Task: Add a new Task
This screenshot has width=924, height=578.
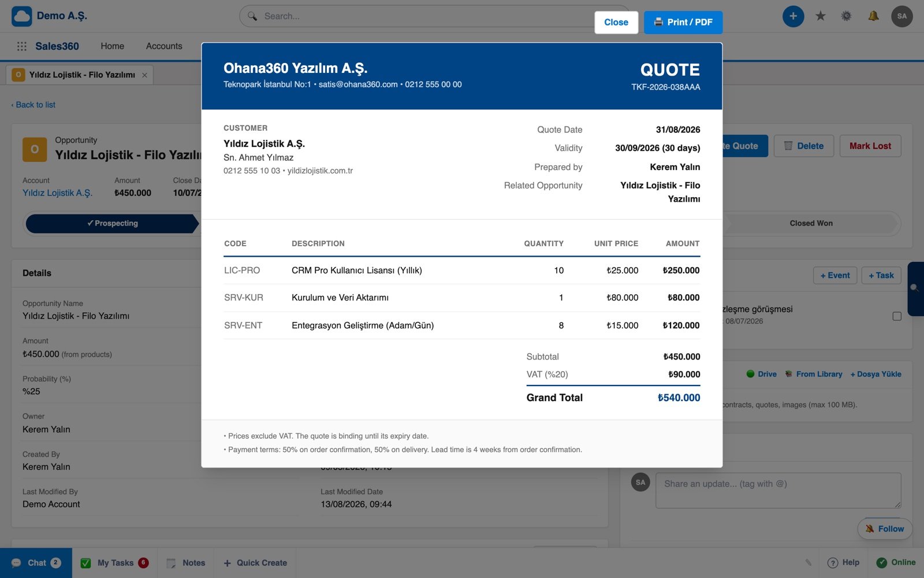Action: [x=881, y=276]
